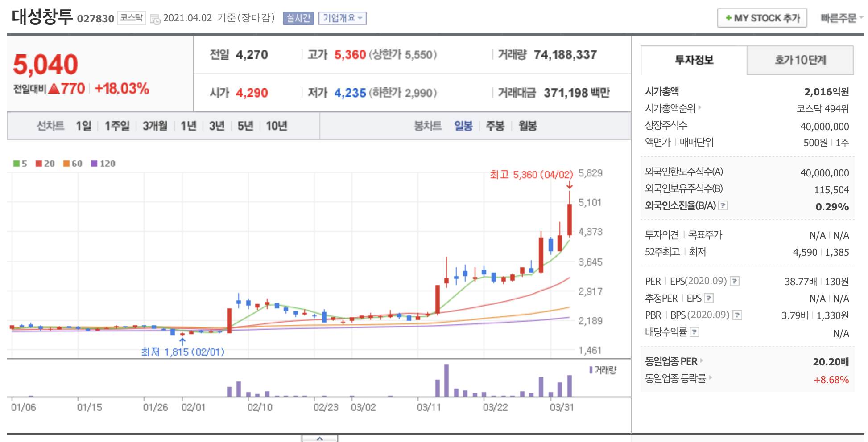This screenshot has height=442, width=868.
Task: Open the 기업개요 dropdown
Action: tap(343, 18)
